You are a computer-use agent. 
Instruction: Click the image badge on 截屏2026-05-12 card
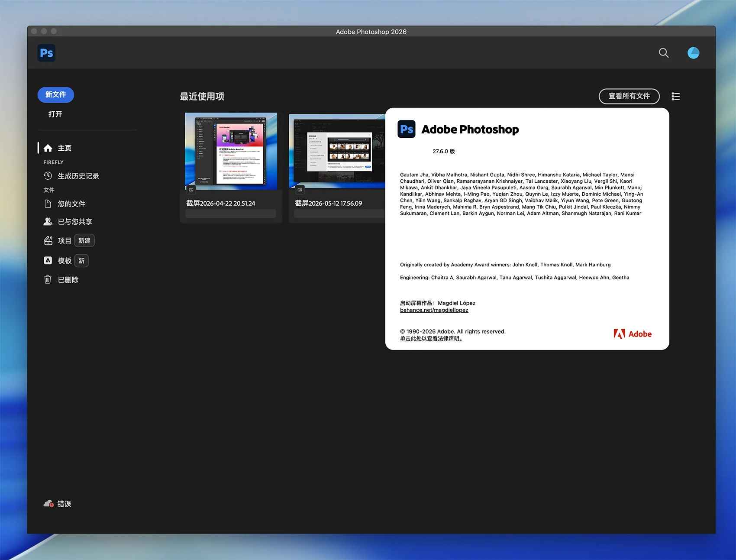click(x=300, y=190)
